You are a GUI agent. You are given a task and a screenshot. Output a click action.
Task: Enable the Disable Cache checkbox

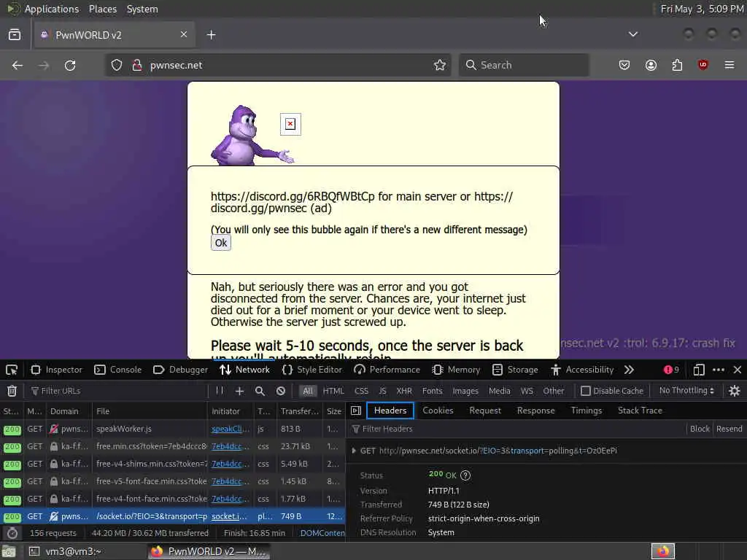(x=586, y=391)
